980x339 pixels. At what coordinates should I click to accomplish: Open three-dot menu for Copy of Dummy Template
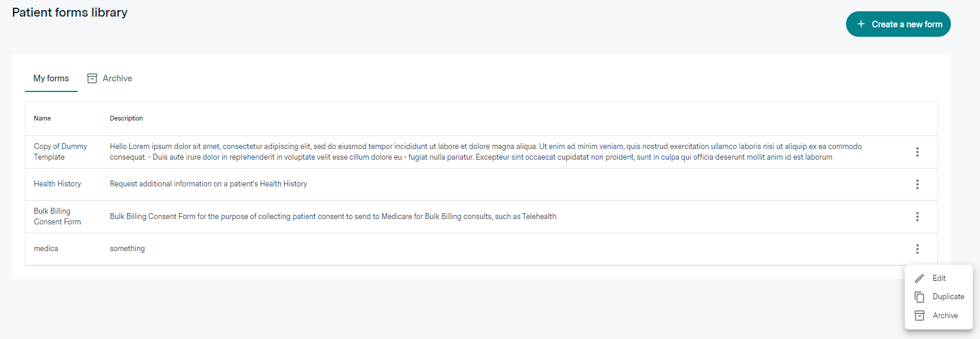click(x=917, y=152)
